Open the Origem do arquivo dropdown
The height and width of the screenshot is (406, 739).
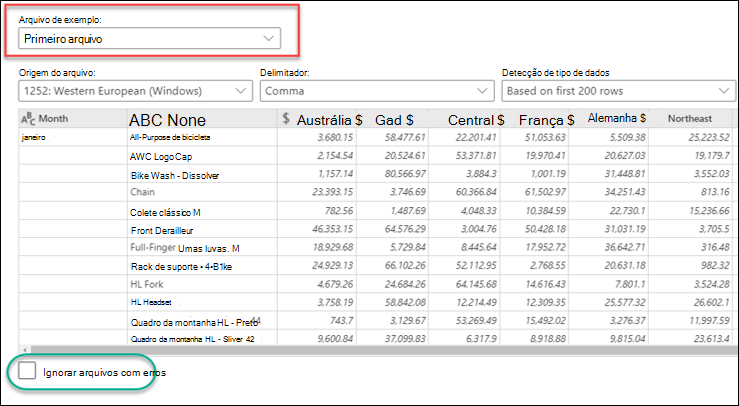pos(136,91)
